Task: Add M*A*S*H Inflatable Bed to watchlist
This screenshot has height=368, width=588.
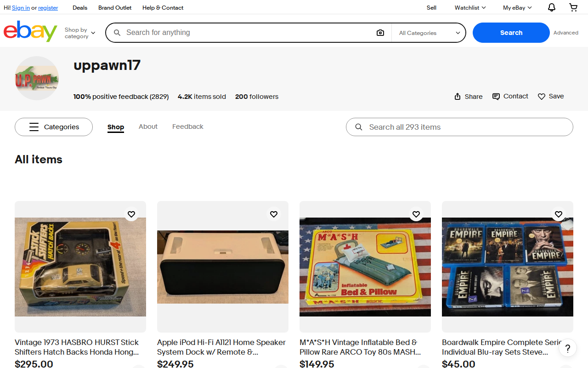Action: tap(416, 214)
